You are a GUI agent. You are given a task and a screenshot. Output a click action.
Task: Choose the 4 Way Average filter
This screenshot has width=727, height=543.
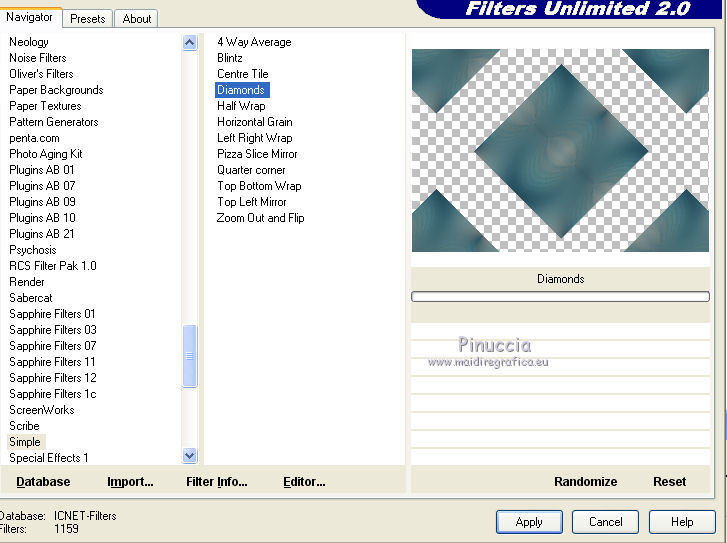(254, 42)
